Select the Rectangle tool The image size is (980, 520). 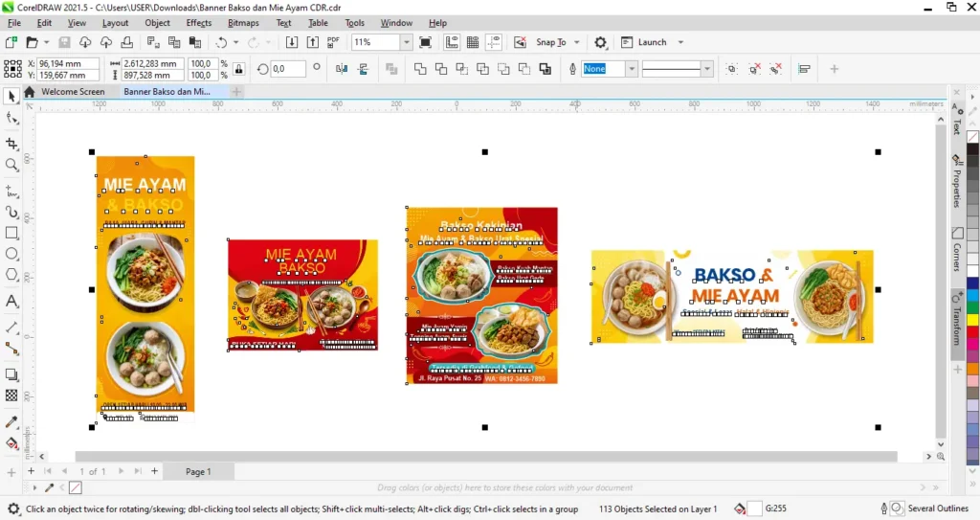(x=11, y=233)
